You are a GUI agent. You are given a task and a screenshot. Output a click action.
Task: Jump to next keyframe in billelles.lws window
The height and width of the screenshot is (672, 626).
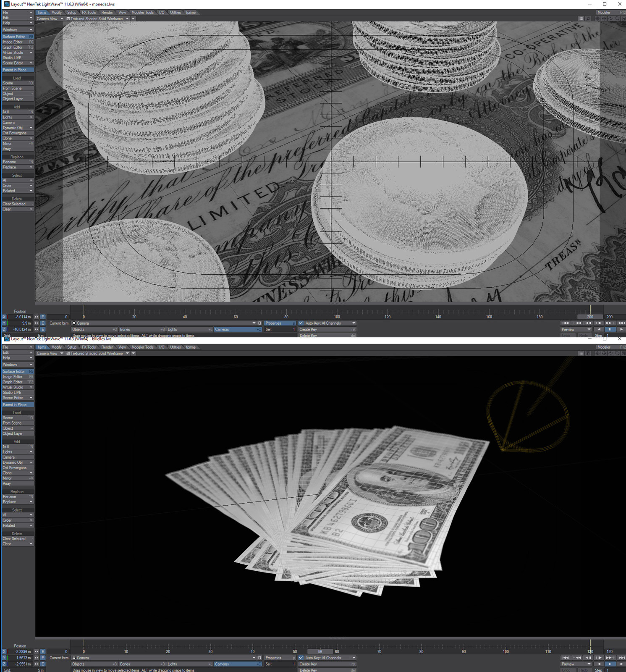pos(610,658)
